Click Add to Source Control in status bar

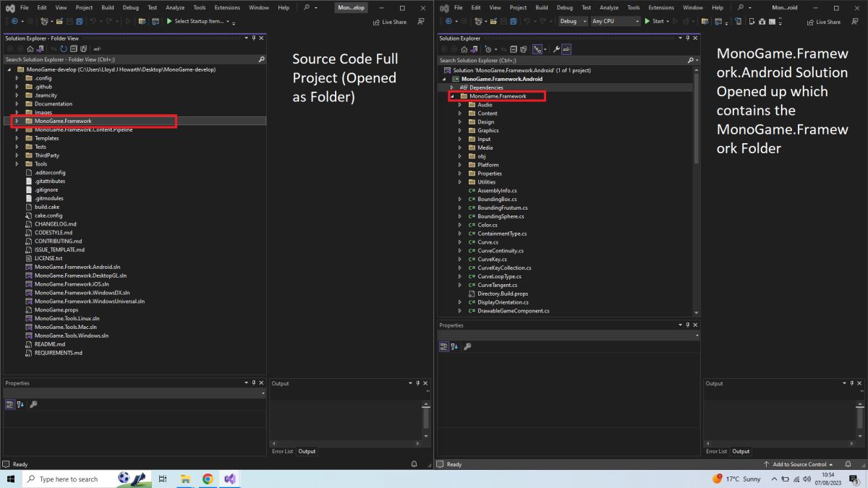799,464
